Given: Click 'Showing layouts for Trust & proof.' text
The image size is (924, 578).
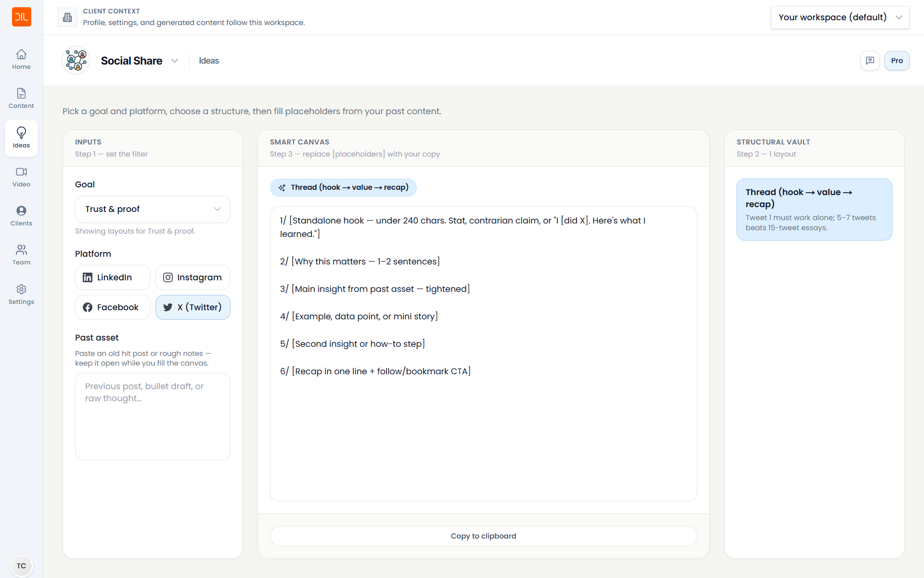Looking at the screenshot, I should click(x=135, y=231).
